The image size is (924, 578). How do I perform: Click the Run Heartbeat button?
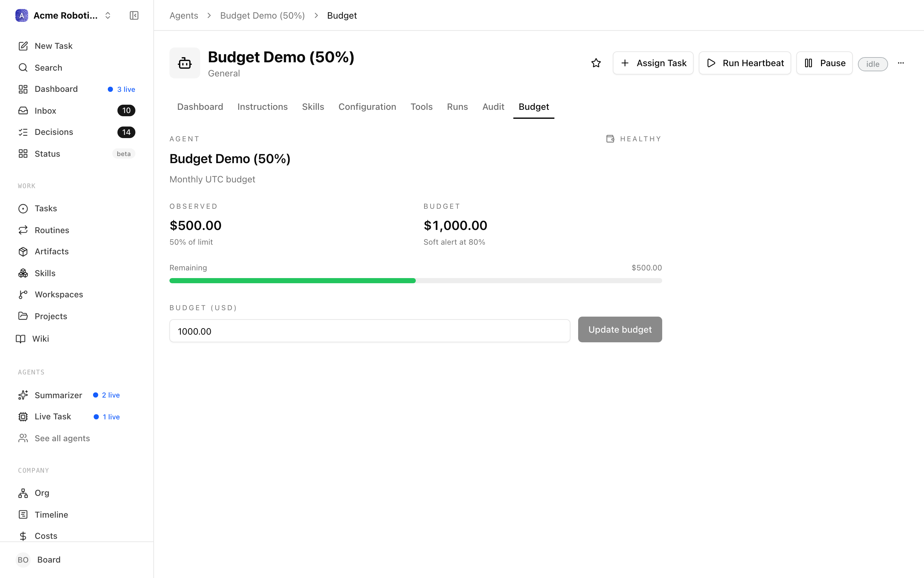[x=745, y=63]
